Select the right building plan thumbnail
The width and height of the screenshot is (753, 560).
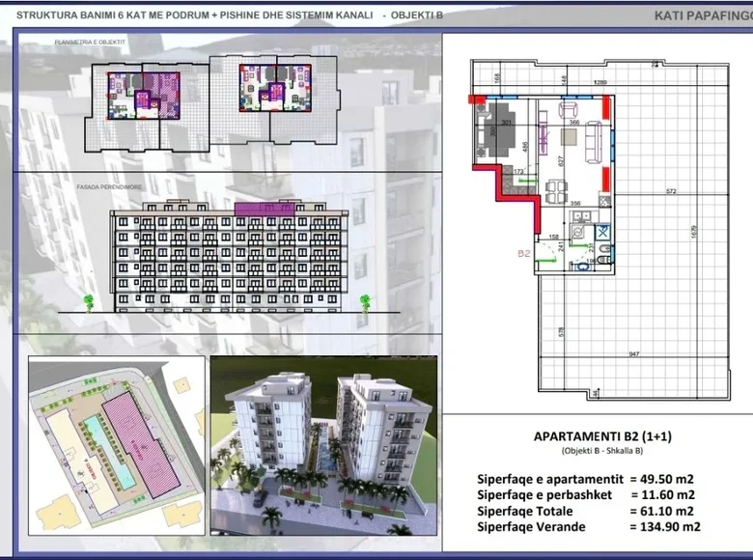tap(275, 85)
